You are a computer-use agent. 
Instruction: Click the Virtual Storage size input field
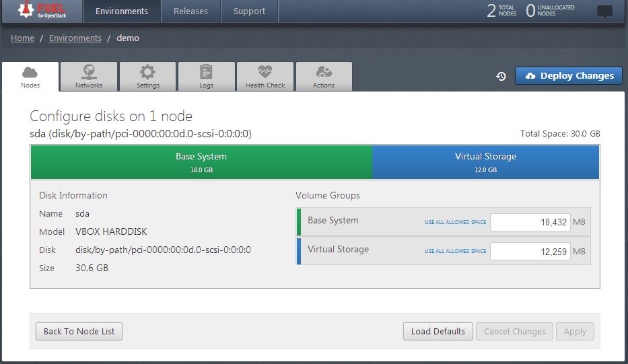(x=530, y=252)
